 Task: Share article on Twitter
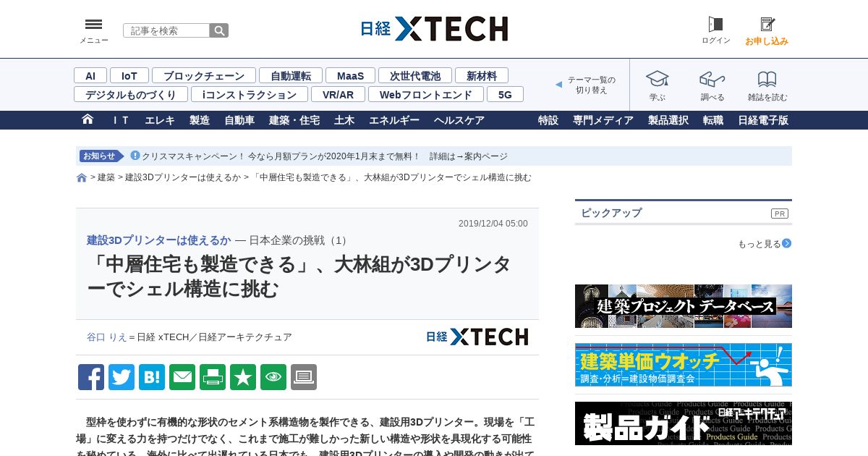pyautogui.click(x=122, y=377)
